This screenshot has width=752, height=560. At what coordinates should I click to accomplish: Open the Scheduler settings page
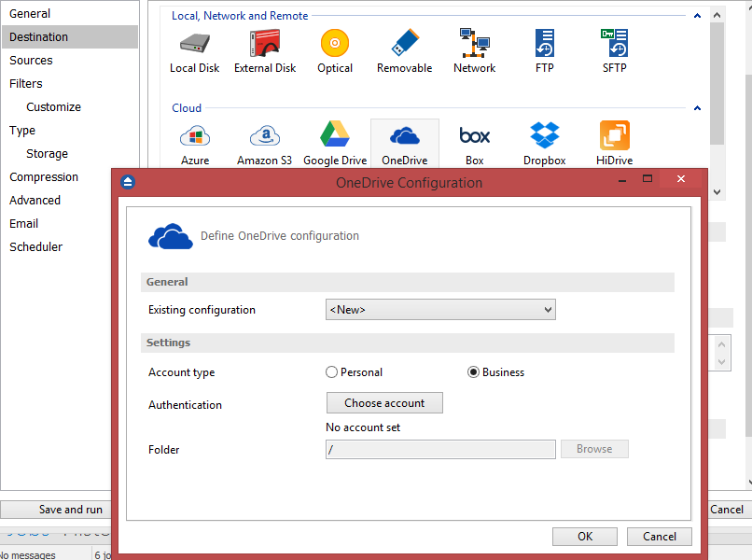click(x=36, y=247)
